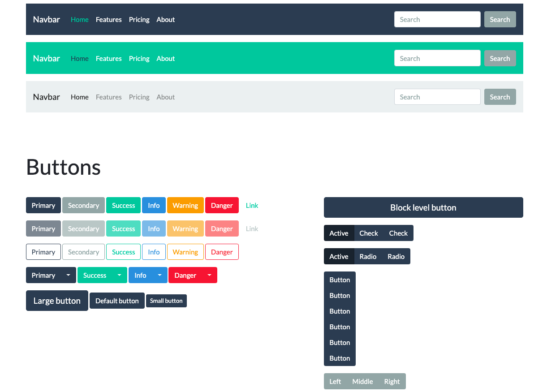Open Pricing in the dark navbar
The height and width of the screenshot is (392, 547).
(139, 19)
